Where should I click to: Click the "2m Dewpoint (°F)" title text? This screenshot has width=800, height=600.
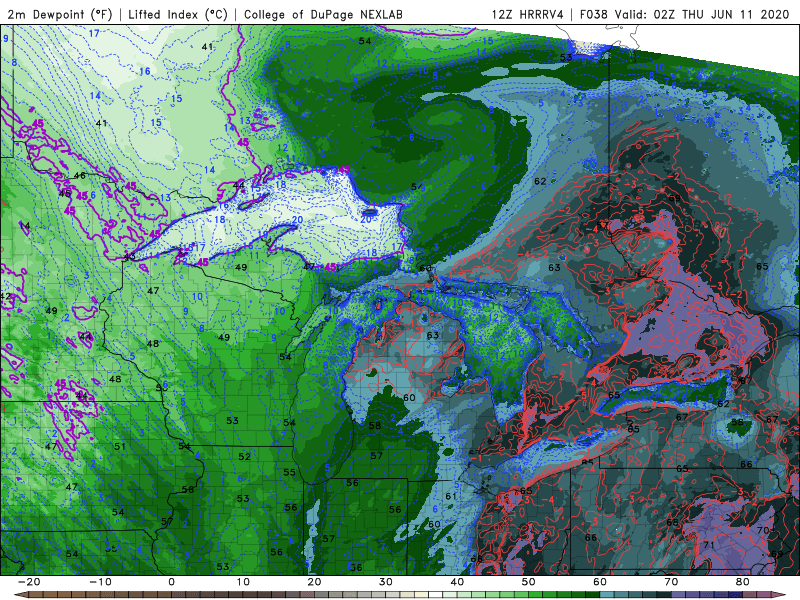[60, 14]
